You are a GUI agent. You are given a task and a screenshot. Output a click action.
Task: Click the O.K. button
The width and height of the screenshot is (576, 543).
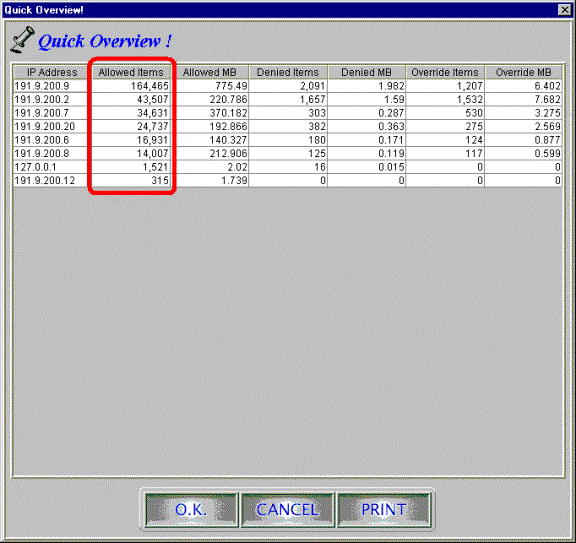tap(191, 510)
